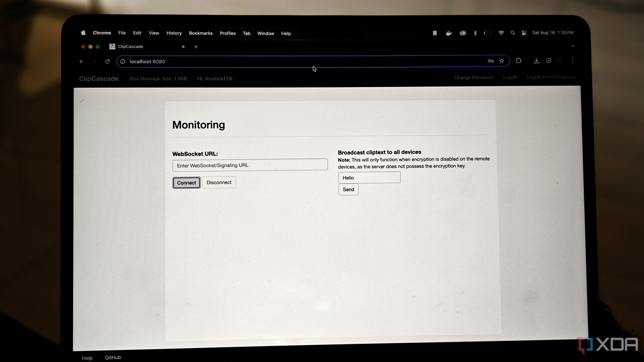644x362 pixels.
Task: Click the date and time display
Action: click(553, 33)
